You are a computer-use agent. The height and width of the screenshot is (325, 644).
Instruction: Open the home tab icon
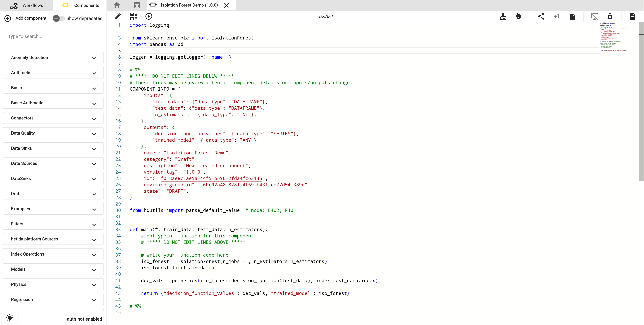point(117,5)
